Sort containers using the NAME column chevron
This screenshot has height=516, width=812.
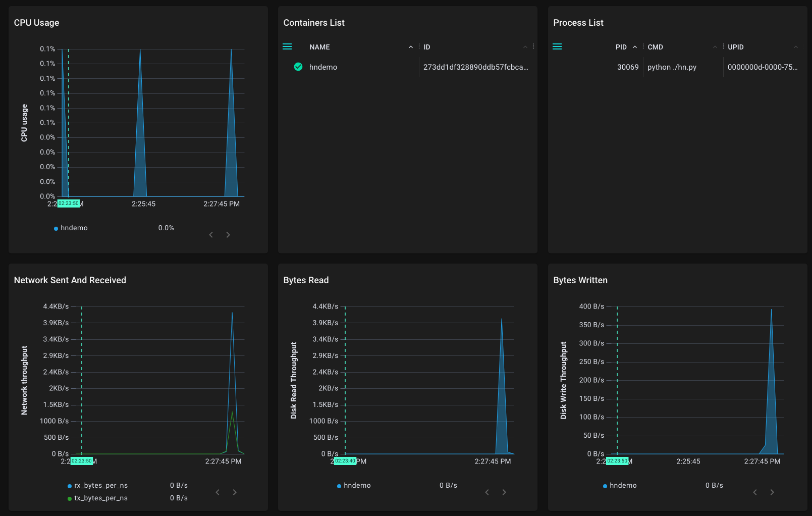click(x=411, y=46)
